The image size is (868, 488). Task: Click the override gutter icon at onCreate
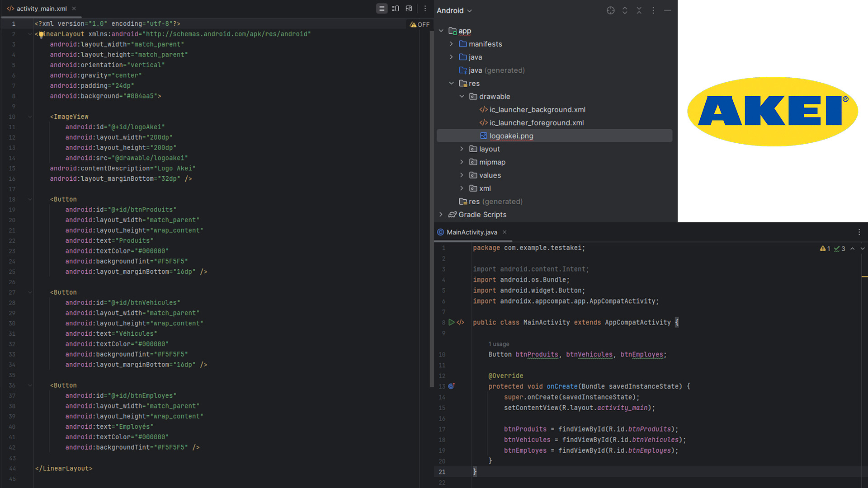[x=451, y=386]
